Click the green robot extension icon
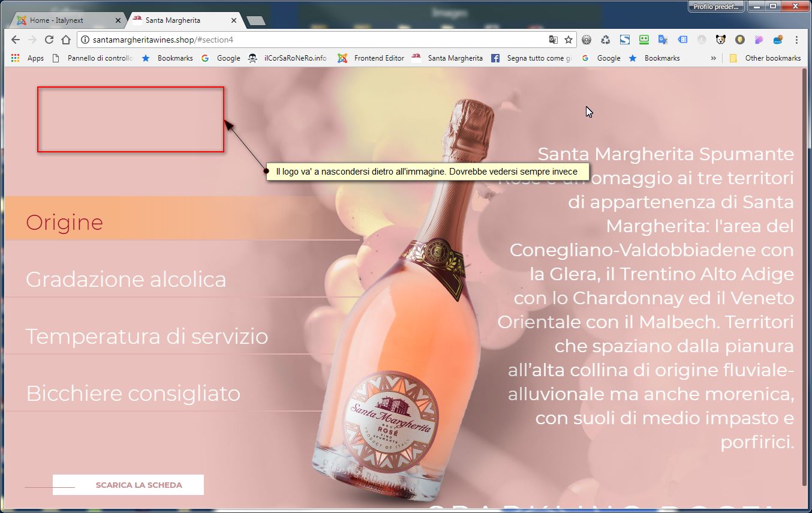Screen dimensions: 812x513 (x=644, y=40)
